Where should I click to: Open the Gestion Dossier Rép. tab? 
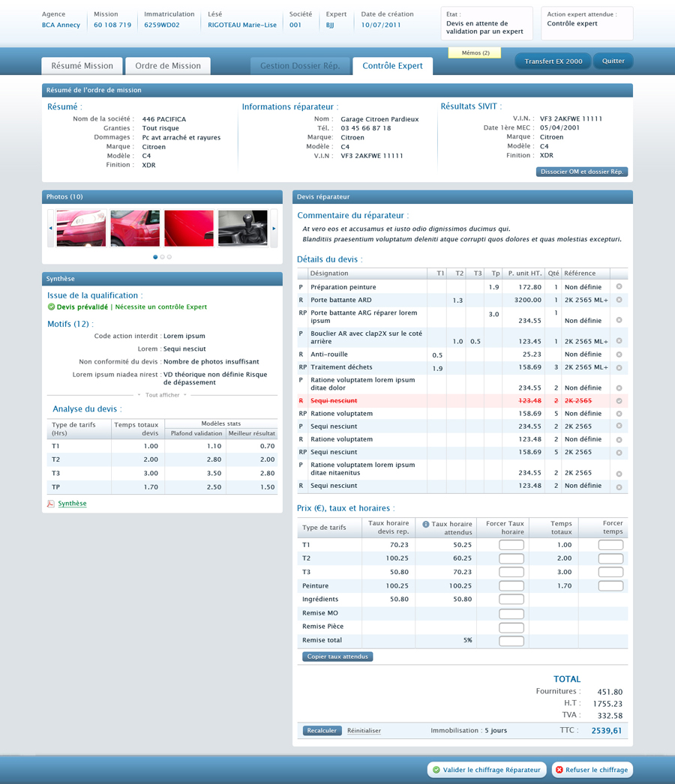tap(301, 65)
